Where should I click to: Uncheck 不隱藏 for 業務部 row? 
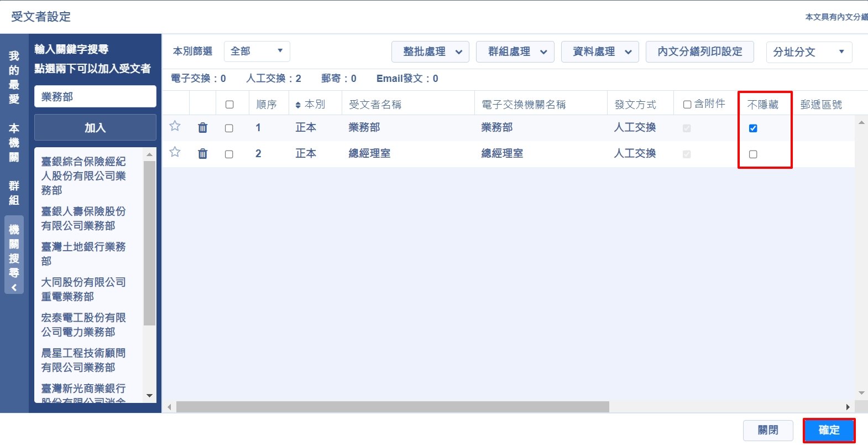(752, 128)
